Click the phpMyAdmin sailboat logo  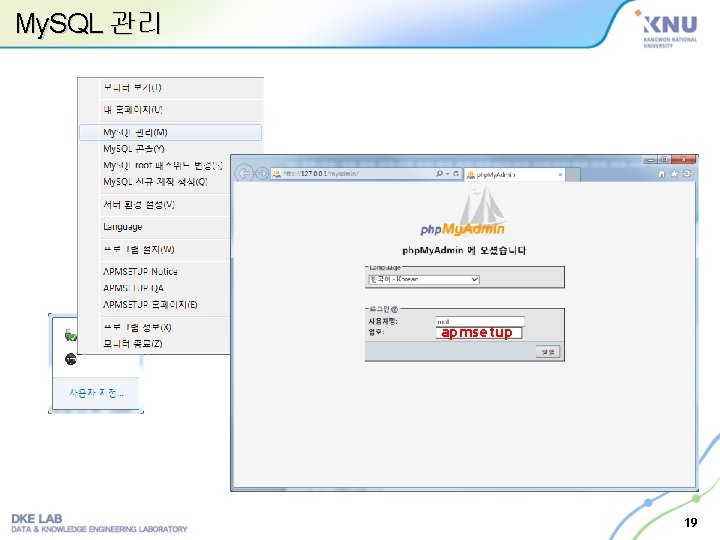[463, 213]
